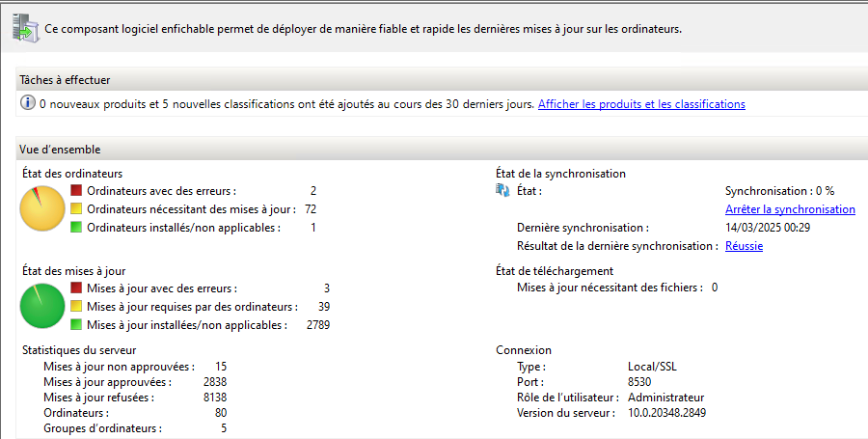Click the Synchronisation : 0 % progress text
The image size is (868, 439).
779,191
